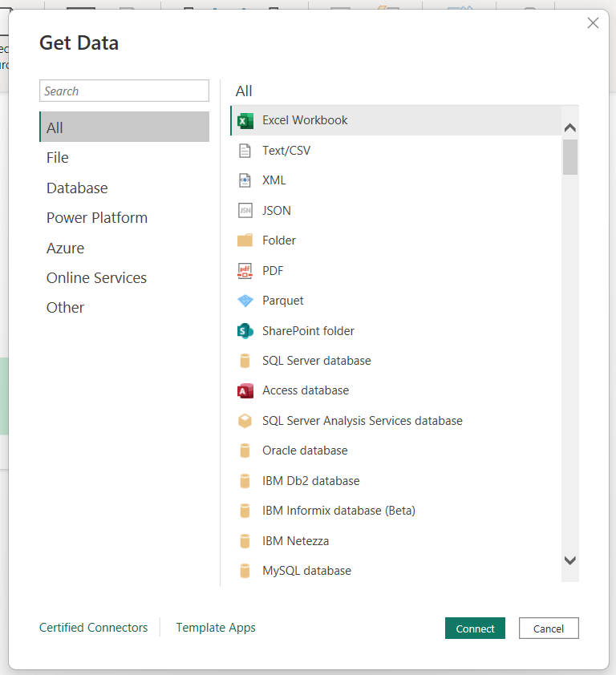The width and height of the screenshot is (616, 675).
Task: Pick the IBM Netezza connector
Action: tap(296, 540)
